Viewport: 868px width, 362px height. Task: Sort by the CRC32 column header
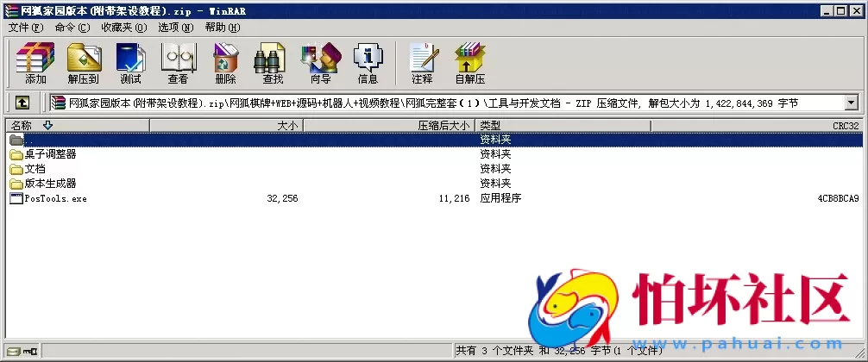tap(757, 126)
